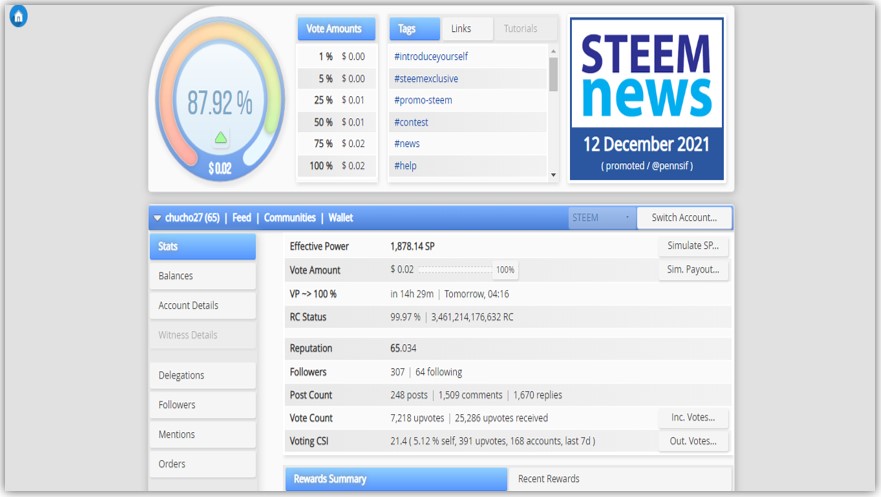This screenshot has height=497, width=881.
Task: Click the 5 % vote amount row
Action: 337,79
